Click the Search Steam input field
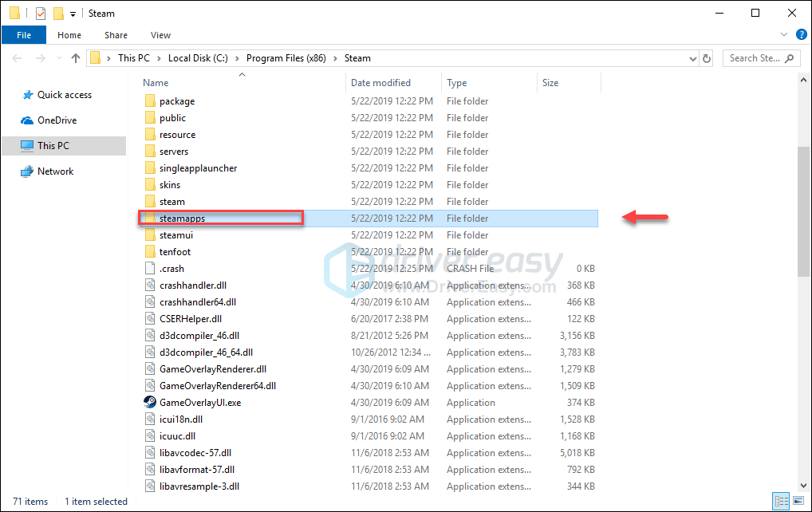Screen dimensions: 812x512 point(761,58)
